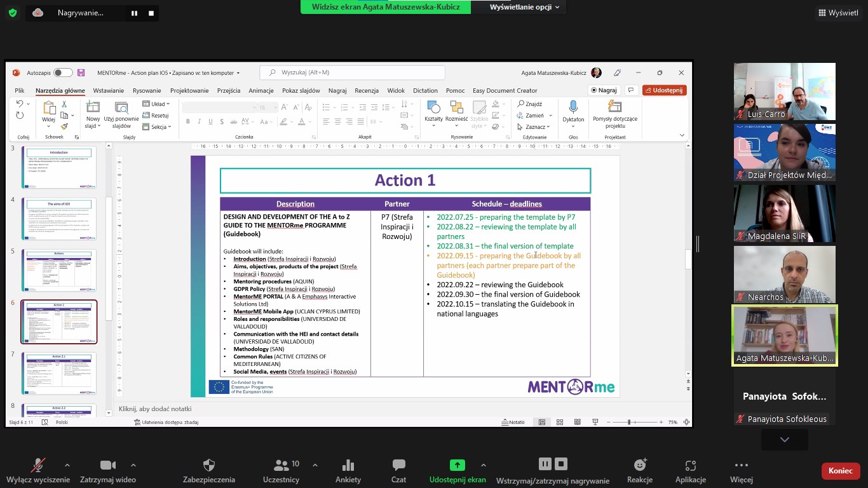Toggle Bold formatting button
The height and width of the screenshot is (488, 868).
pyautogui.click(x=189, y=121)
